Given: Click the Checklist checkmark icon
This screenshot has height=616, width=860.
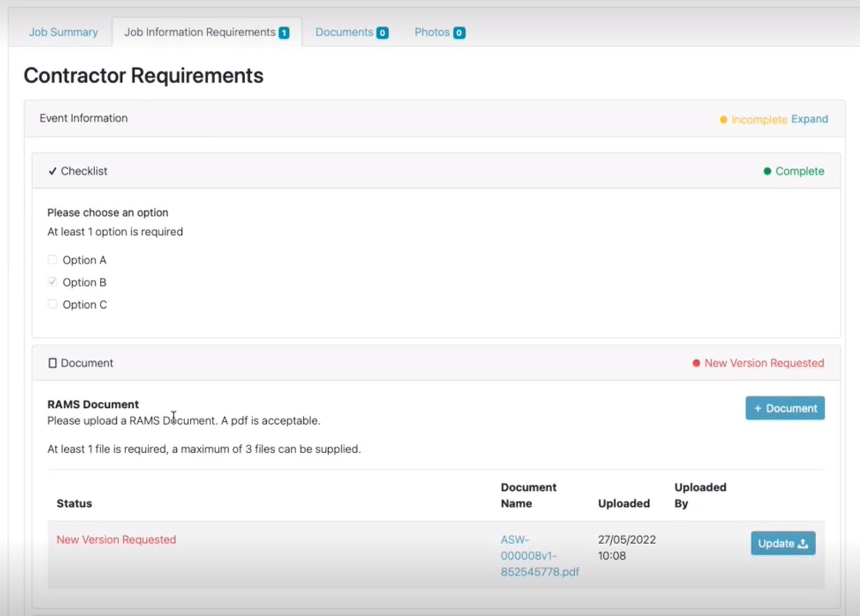Looking at the screenshot, I should 52,171.
